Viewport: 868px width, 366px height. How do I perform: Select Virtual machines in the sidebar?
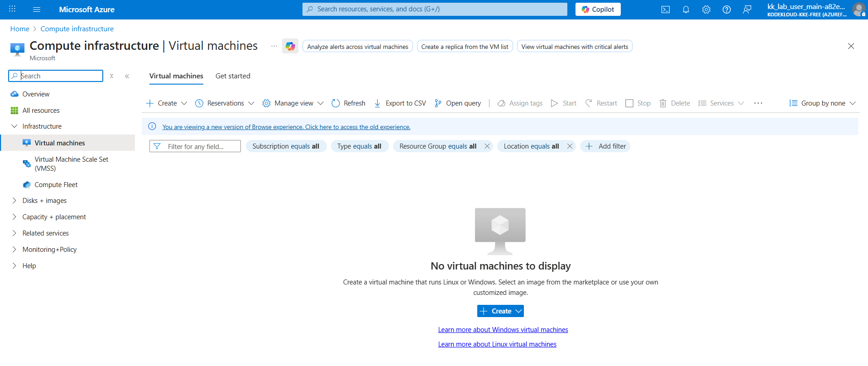tap(68, 143)
